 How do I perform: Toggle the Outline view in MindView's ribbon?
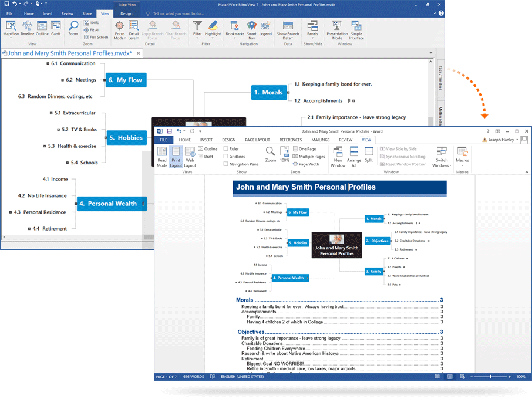click(x=42, y=29)
